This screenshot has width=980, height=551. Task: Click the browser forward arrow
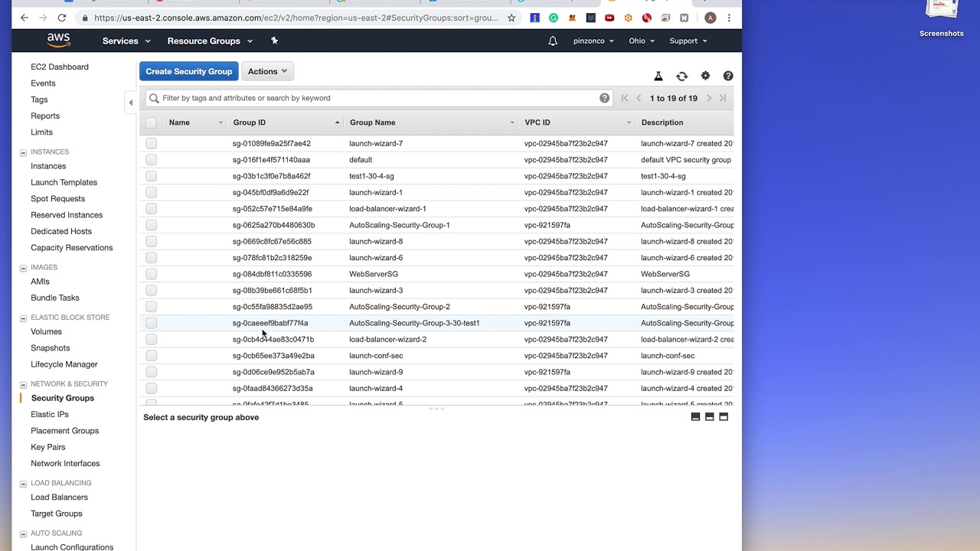43,18
